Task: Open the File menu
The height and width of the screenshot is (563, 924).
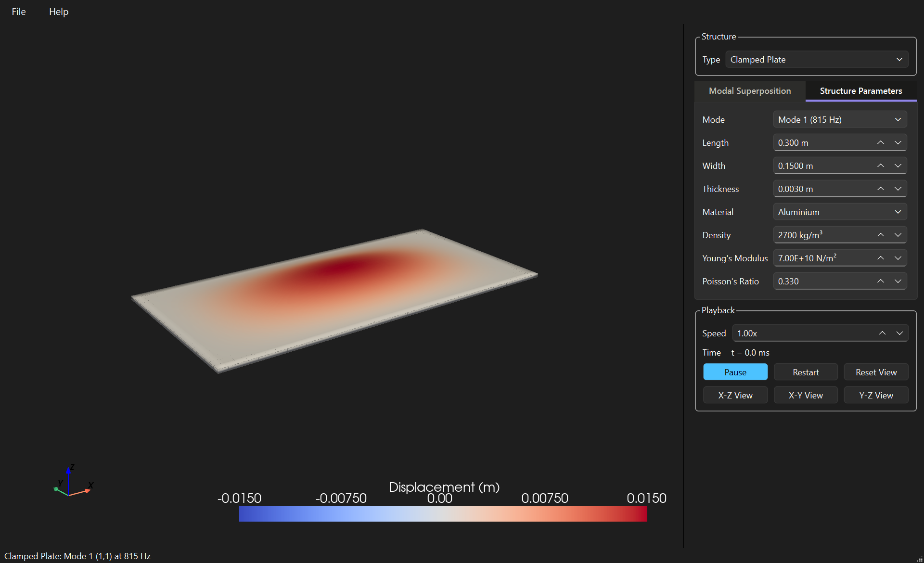Action: [19, 12]
